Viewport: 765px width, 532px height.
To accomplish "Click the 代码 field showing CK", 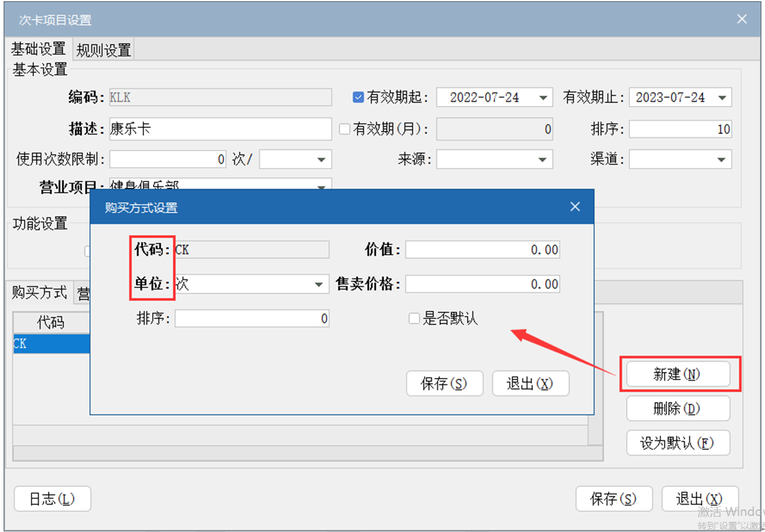I will 252,250.
